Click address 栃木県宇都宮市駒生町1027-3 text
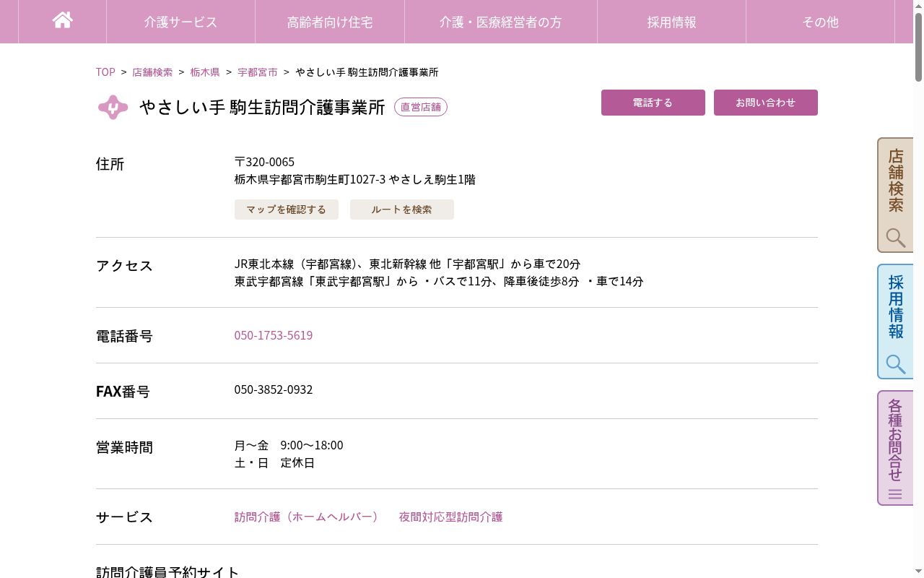Viewport: 924px width, 578px height. pyautogui.click(x=310, y=179)
